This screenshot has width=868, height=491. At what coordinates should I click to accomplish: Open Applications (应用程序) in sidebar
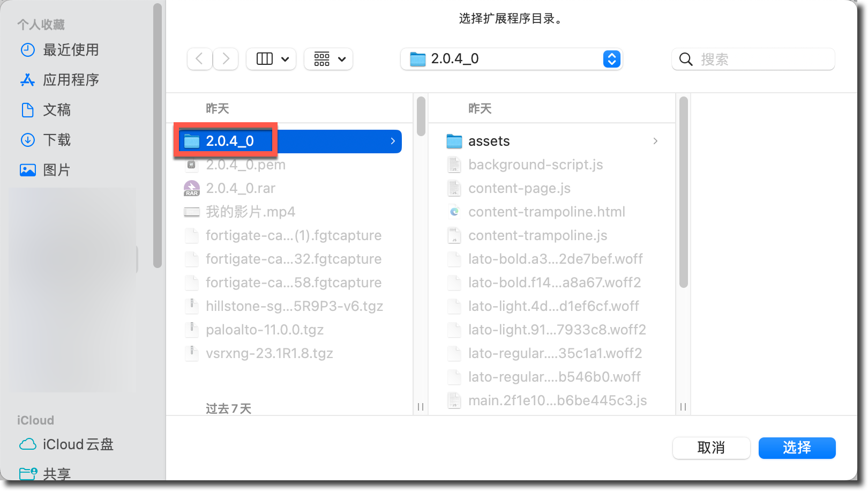pyautogui.click(x=70, y=80)
